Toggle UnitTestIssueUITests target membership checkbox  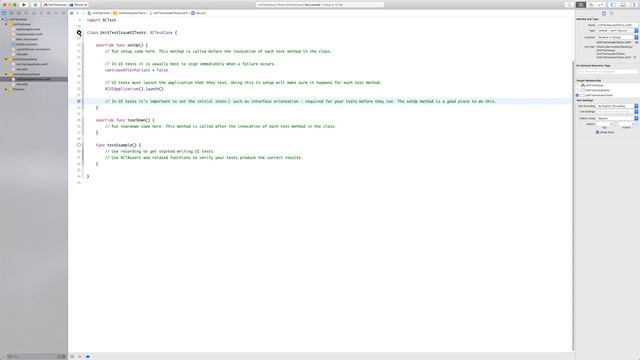point(578,95)
